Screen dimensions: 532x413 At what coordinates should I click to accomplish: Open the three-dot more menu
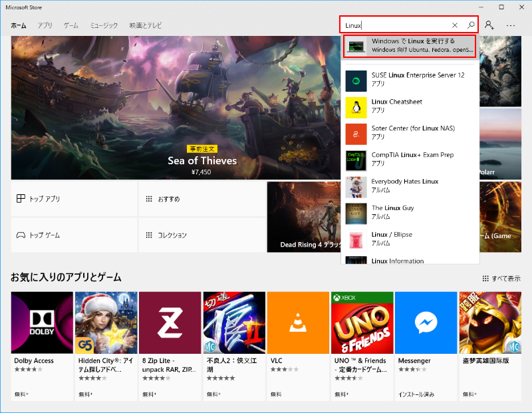510,25
